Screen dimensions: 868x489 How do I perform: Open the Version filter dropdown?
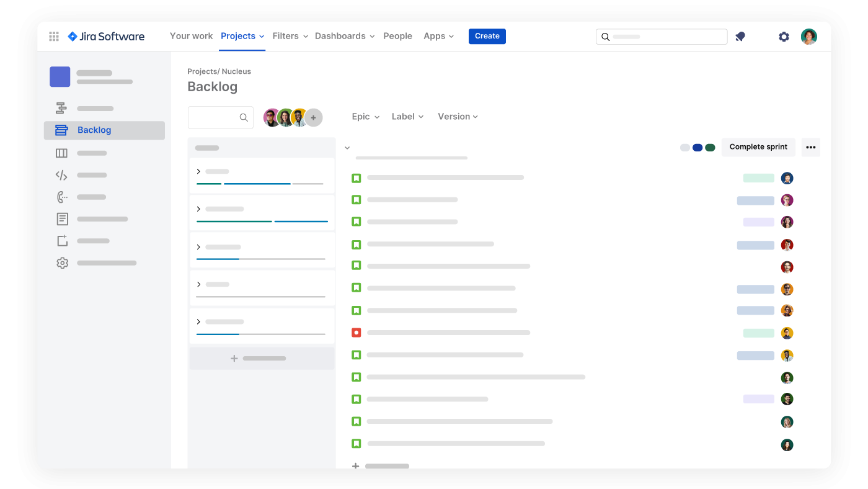(458, 117)
